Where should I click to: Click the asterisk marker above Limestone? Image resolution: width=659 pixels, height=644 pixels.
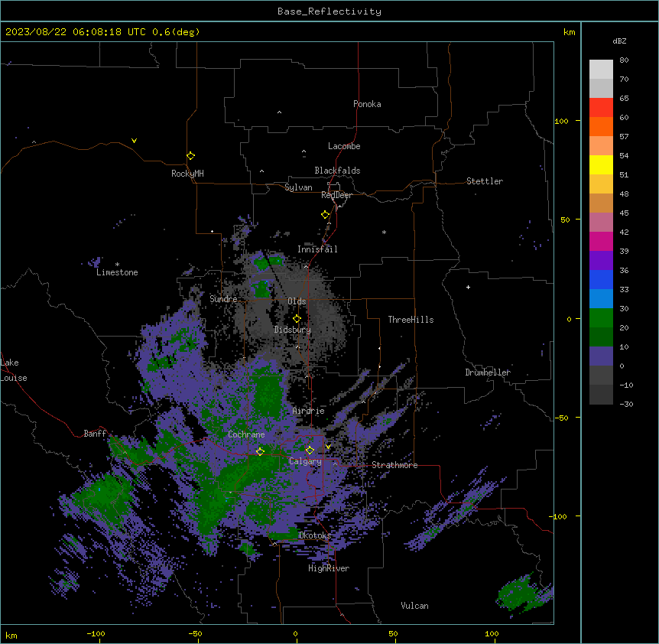[x=117, y=265]
